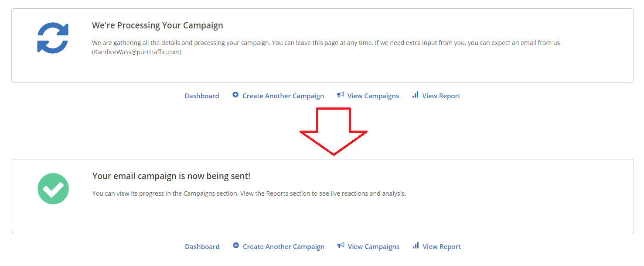Click the blue processing refresh arrows icon
Viewport: 644px width, 266px height.
click(53, 38)
